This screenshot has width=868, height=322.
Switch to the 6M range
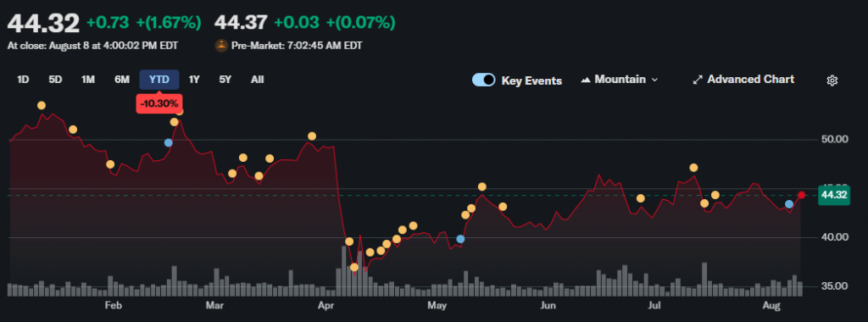click(122, 80)
